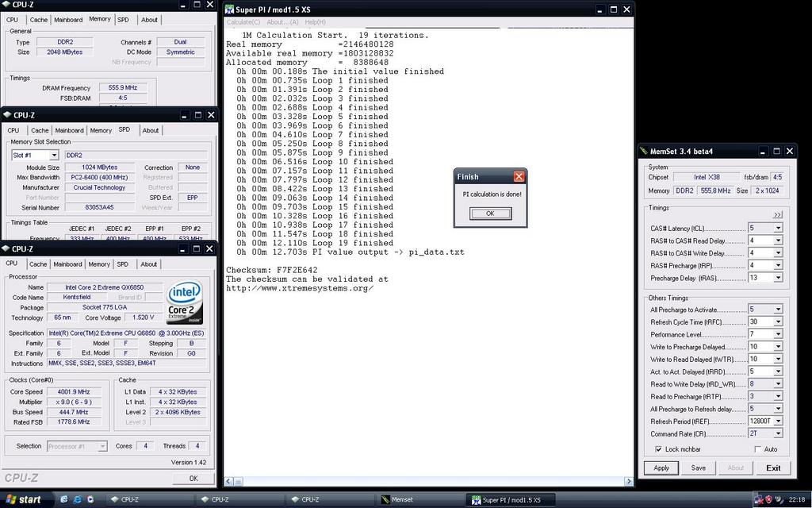This screenshot has width=812, height=508.
Task: Toggle the Lock mchbar checkbox in MemSet
Action: [658, 449]
